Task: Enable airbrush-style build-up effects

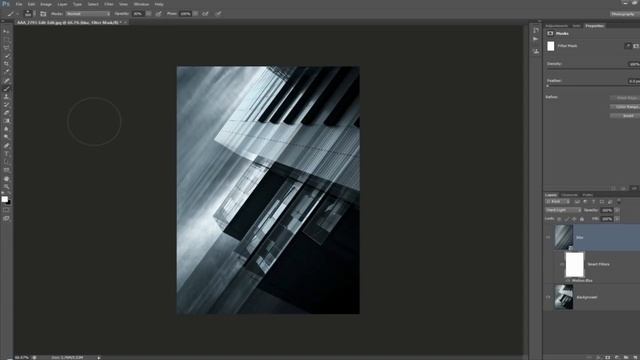Action: click(x=205, y=14)
